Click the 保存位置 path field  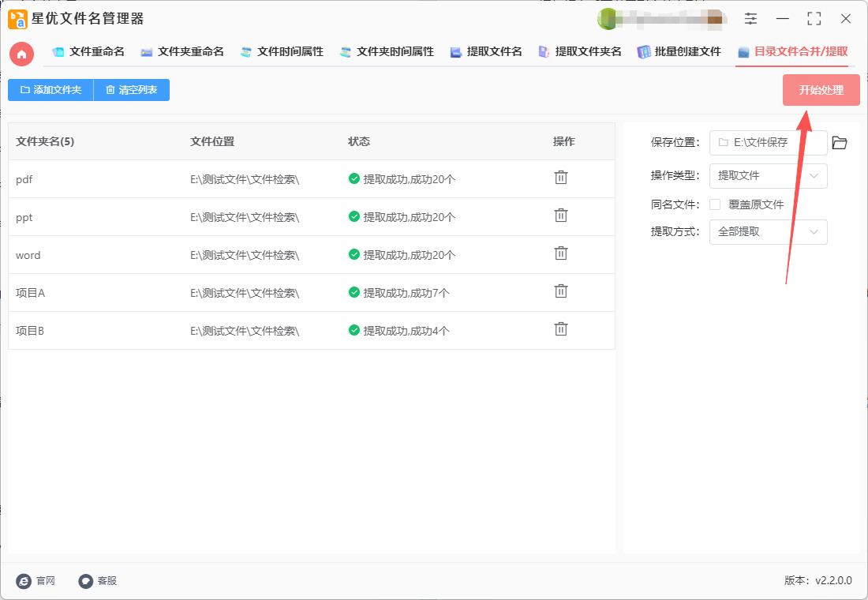click(768, 143)
